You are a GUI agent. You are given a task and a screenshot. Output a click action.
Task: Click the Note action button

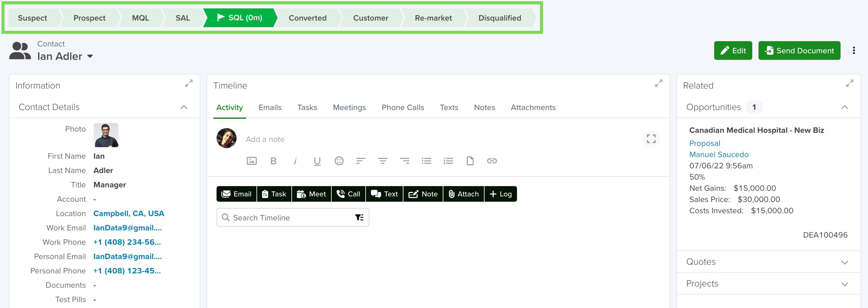(x=423, y=194)
